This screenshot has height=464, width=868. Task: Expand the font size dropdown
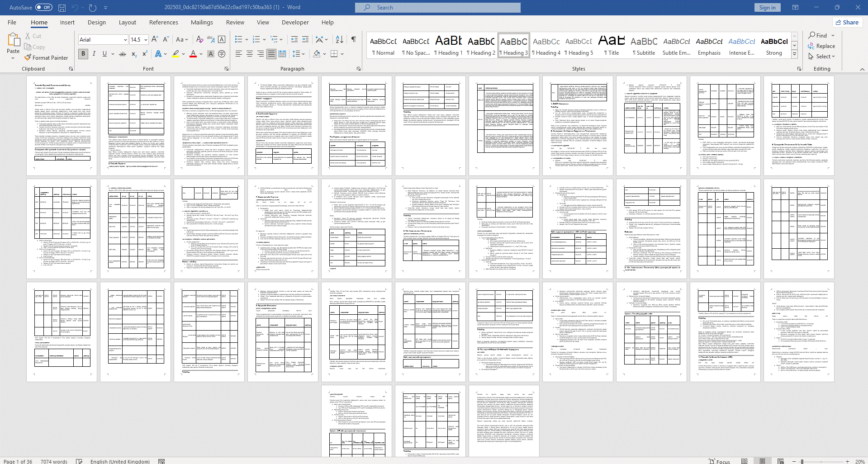point(146,40)
